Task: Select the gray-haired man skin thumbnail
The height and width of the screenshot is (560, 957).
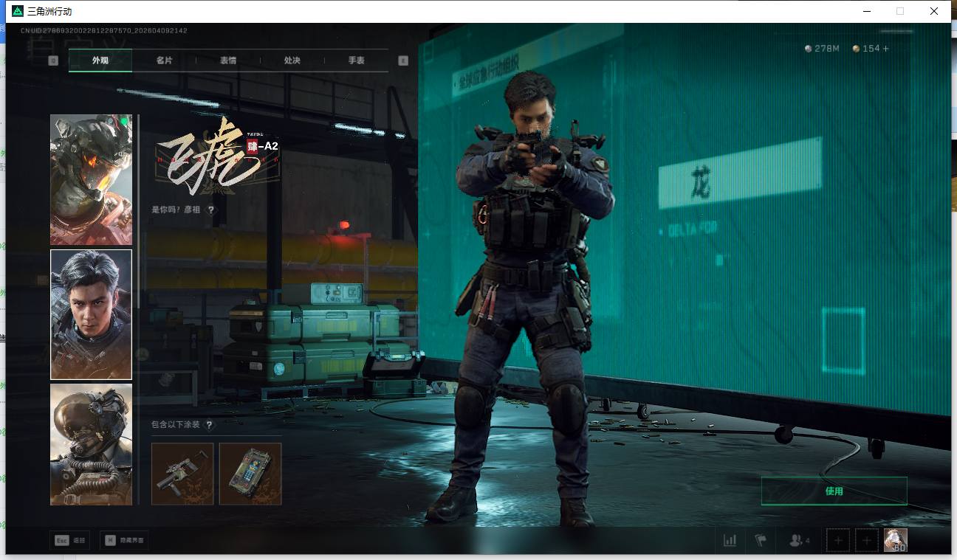Action: click(91, 314)
